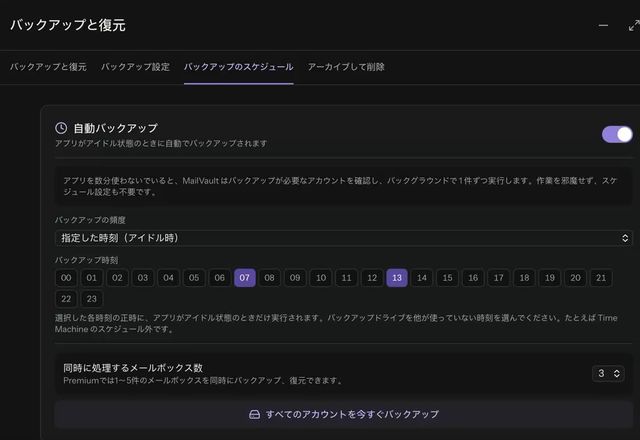
Task: Toggle backup hour 21
Action: (601, 278)
